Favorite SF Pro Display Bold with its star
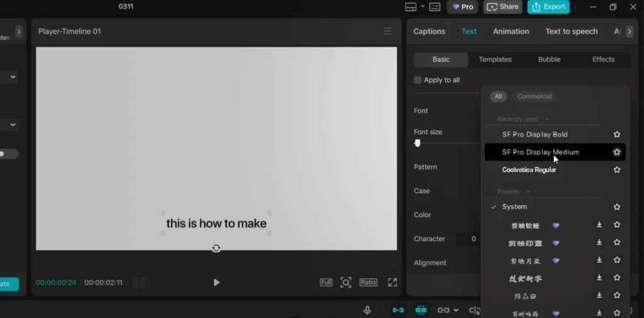This screenshot has height=318, width=644. (x=616, y=135)
